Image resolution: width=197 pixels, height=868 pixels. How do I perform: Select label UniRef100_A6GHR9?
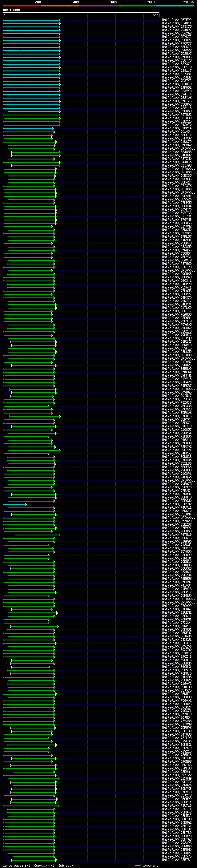click(x=177, y=799)
